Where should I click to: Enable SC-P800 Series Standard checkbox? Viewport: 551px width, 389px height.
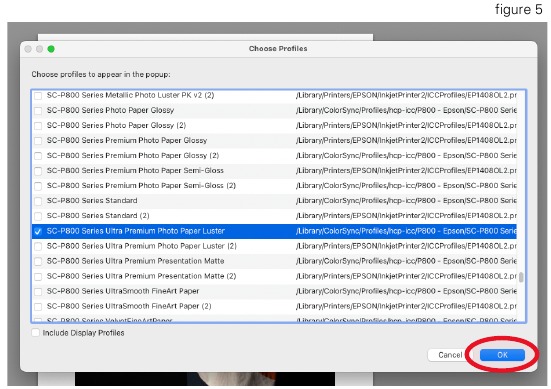click(38, 201)
